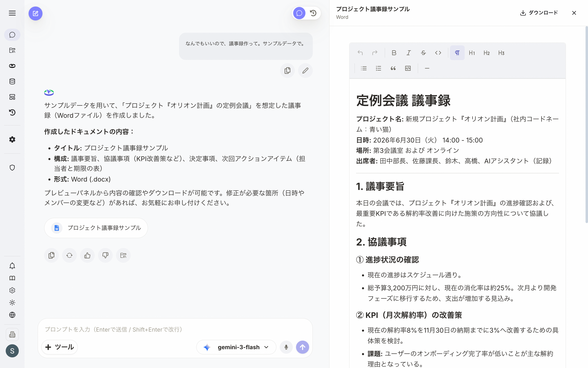
Task: Click the ダウンロード download button
Action: click(x=539, y=13)
